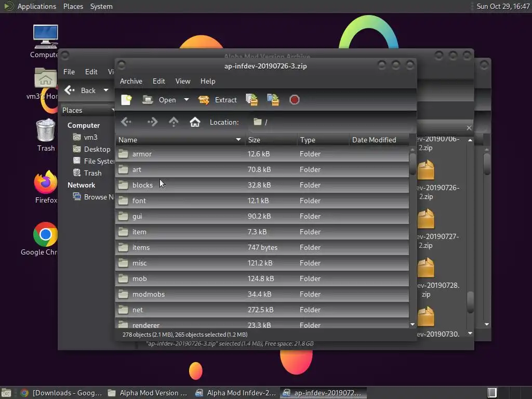Viewport: 532px width, 399px height.
Task: Select the art folder row
Action: click(262, 169)
